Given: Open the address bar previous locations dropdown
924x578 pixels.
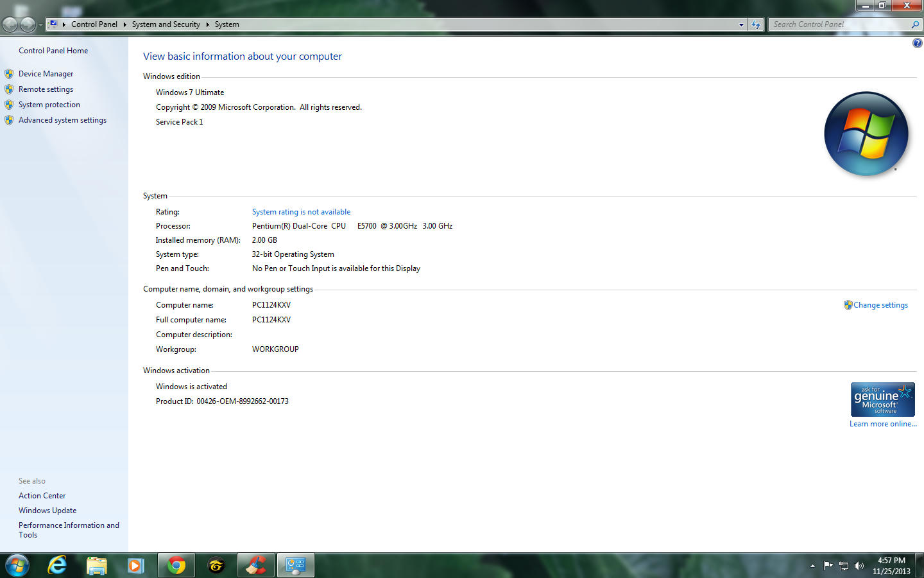Looking at the screenshot, I should [x=741, y=24].
